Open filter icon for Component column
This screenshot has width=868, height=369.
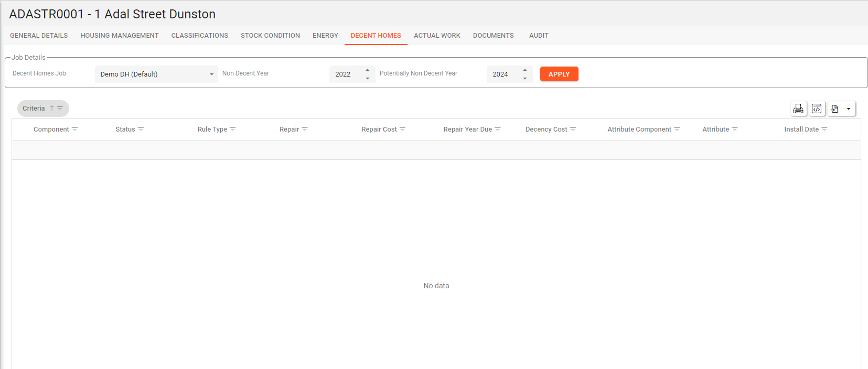tap(75, 129)
